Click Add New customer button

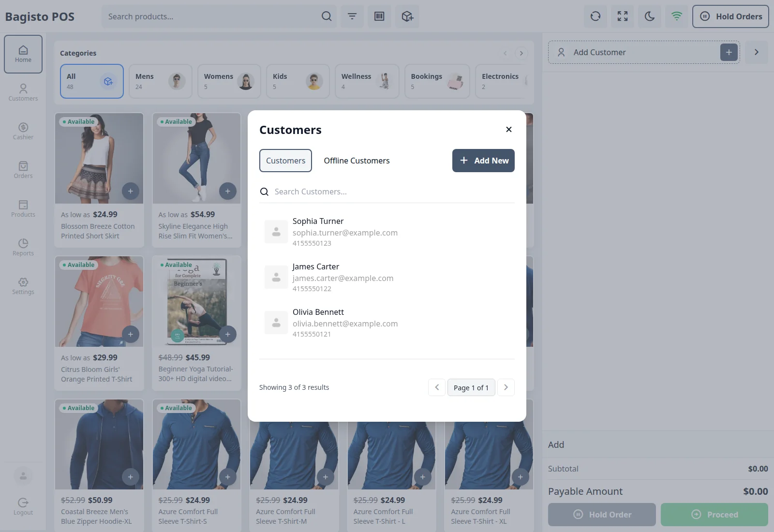point(483,161)
